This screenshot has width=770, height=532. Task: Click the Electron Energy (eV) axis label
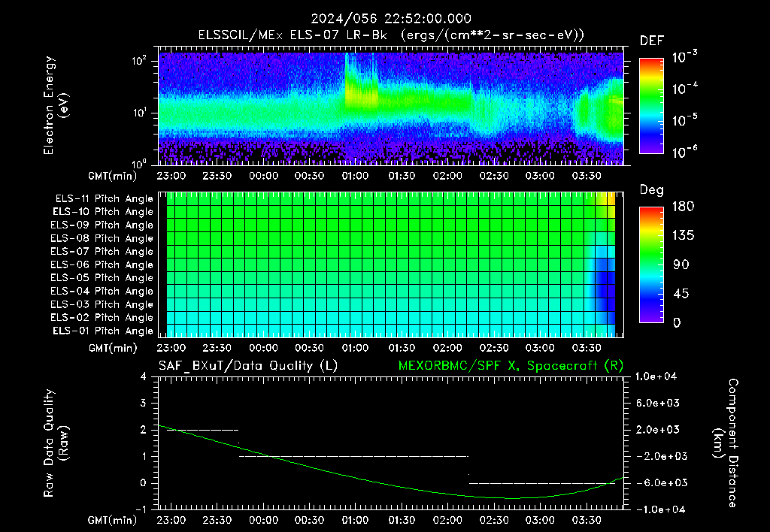pos(56,105)
